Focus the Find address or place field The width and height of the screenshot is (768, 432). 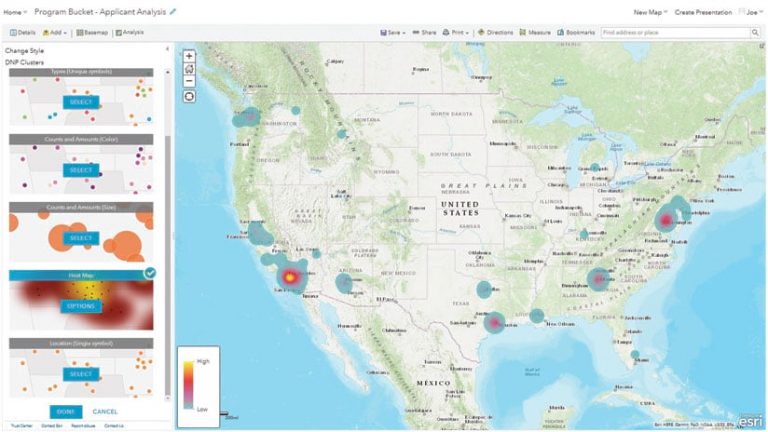click(x=675, y=32)
